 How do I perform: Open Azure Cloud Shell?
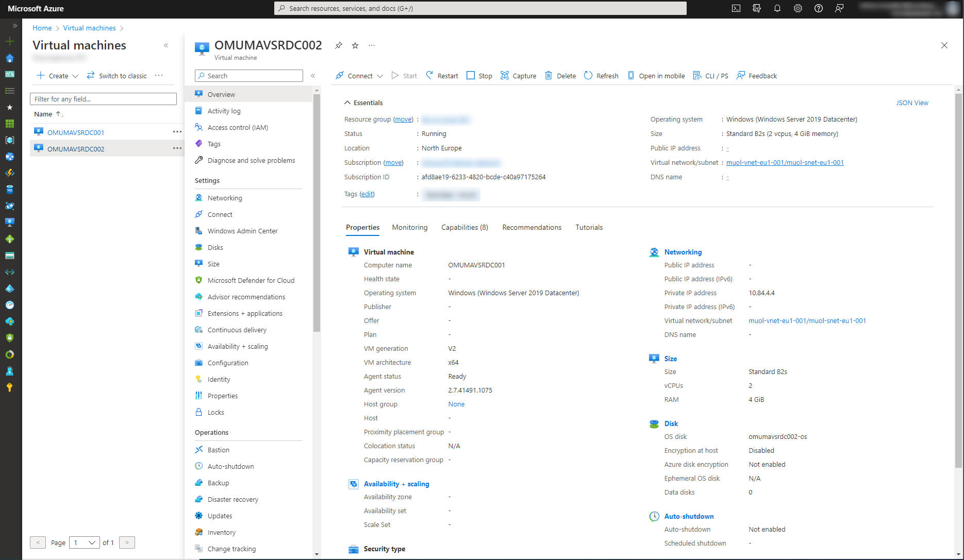coord(736,8)
